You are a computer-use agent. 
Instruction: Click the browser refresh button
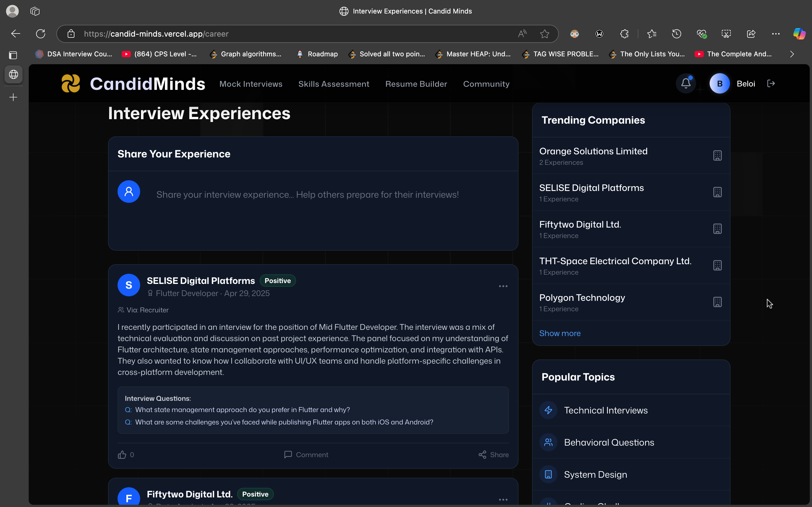tap(41, 34)
